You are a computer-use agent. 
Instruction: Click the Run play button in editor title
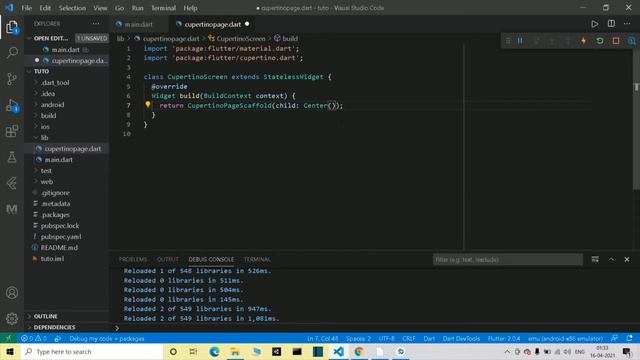click(595, 24)
